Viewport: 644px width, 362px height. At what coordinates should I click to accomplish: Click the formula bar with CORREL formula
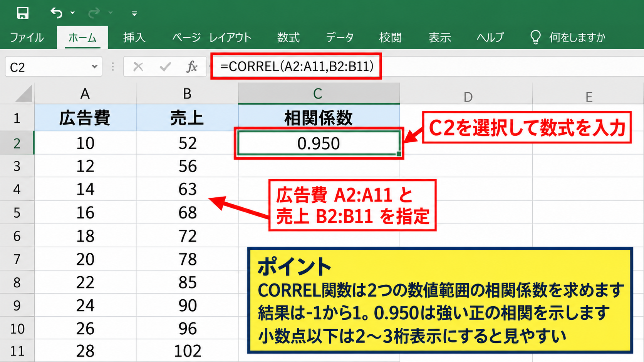click(296, 67)
